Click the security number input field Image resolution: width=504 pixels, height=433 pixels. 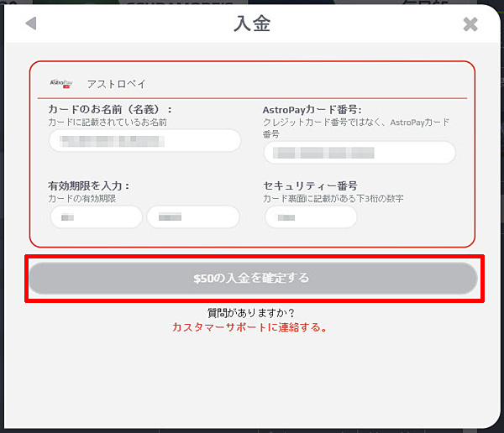(x=311, y=217)
